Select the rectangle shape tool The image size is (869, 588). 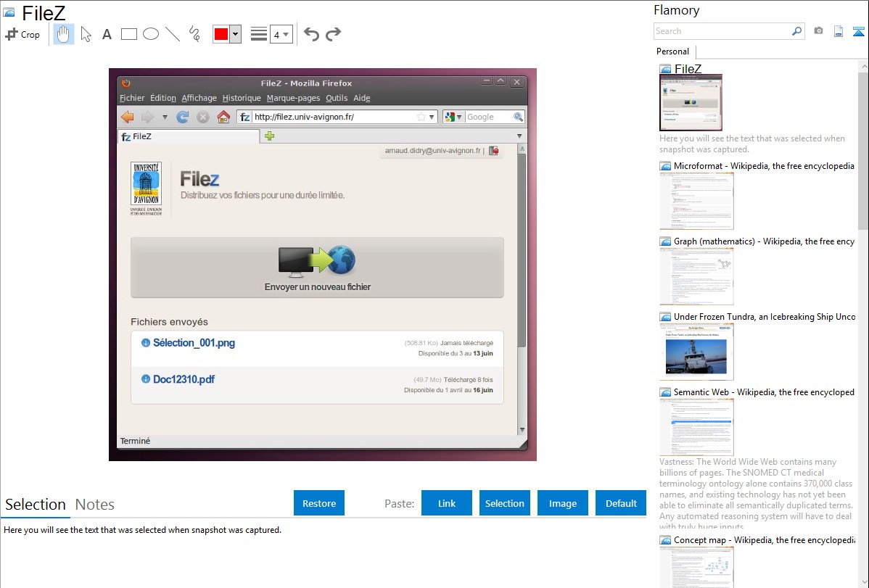tap(128, 34)
